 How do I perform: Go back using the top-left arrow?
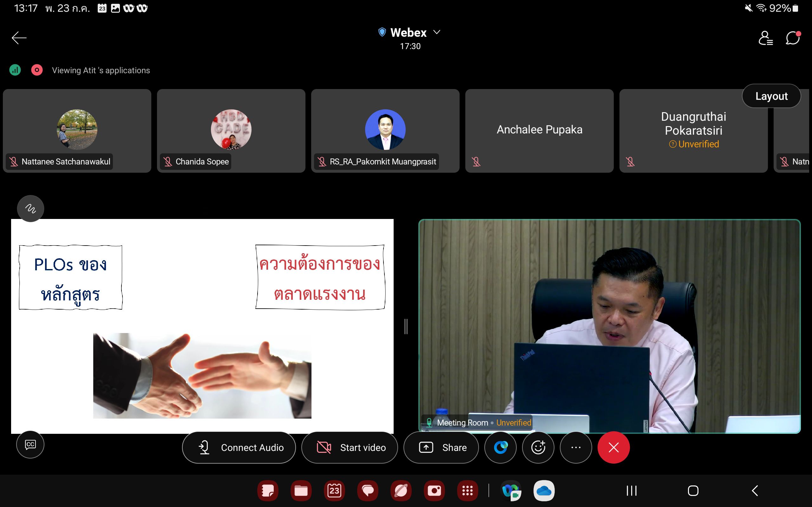(19, 38)
